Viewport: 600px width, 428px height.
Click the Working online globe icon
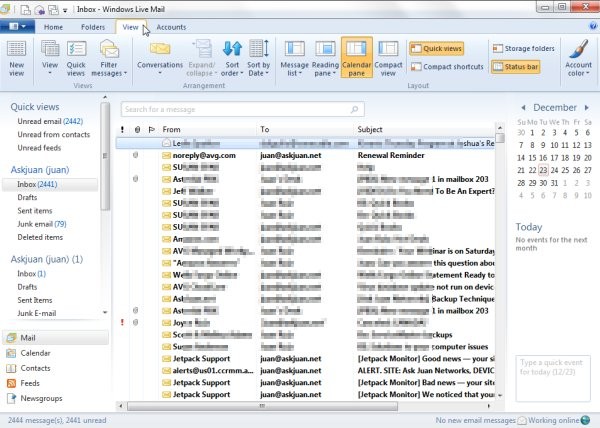pyautogui.click(x=585, y=420)
